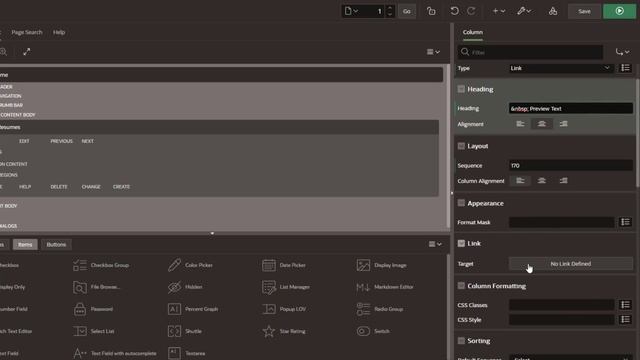Image resolution: width=640 pixels, height=360 pixels.
Task: Click the property Filter search field
Action: point(531,52)
